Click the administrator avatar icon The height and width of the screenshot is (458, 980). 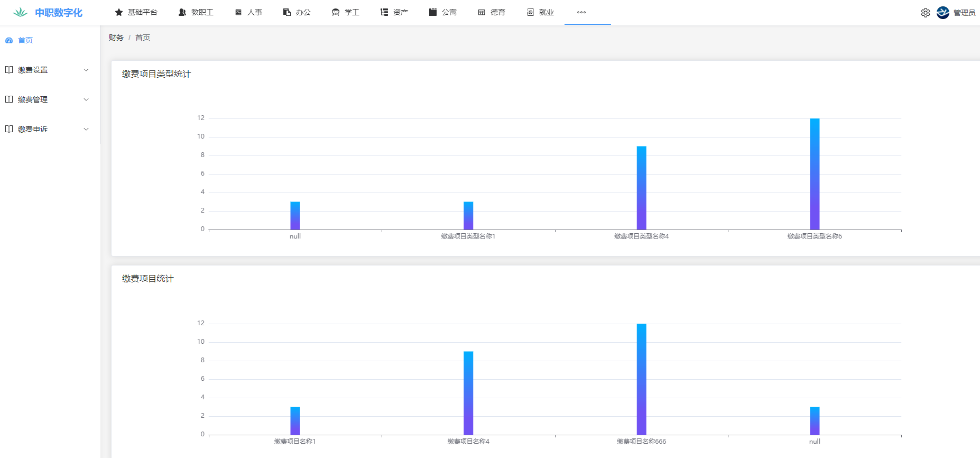943,13
